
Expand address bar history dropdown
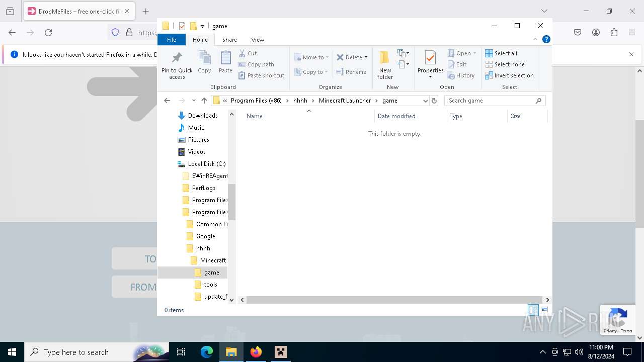(425, 101)
